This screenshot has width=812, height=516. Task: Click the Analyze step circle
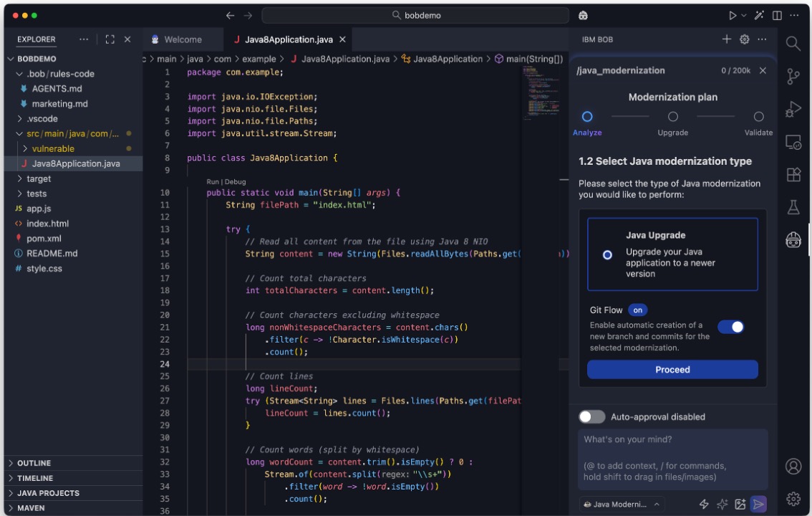tap(586, 117)
